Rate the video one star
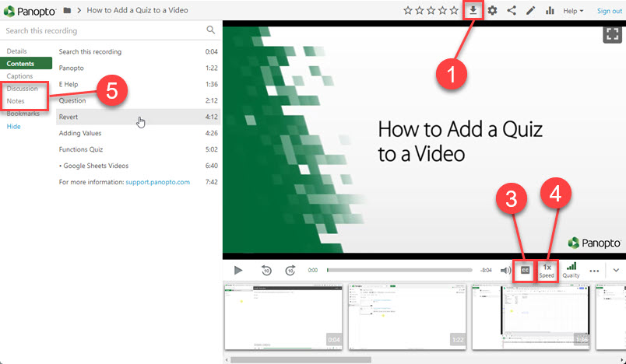The height and width of the screenshot is (364, 626). pos(408,10)
